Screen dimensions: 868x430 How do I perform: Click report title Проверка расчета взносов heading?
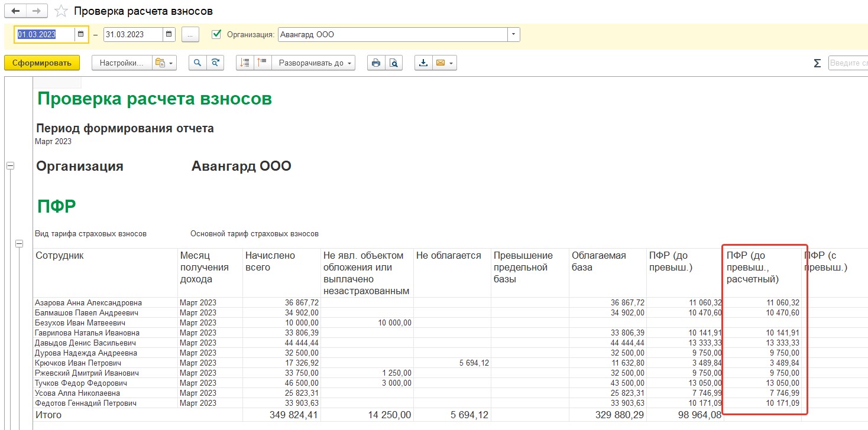pos(154,99)
